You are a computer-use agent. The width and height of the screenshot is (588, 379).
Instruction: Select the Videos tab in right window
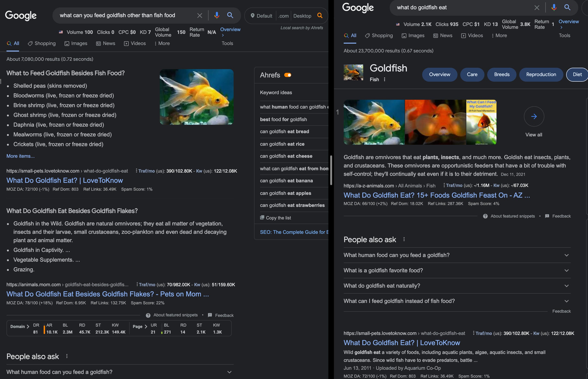point(472,35)
